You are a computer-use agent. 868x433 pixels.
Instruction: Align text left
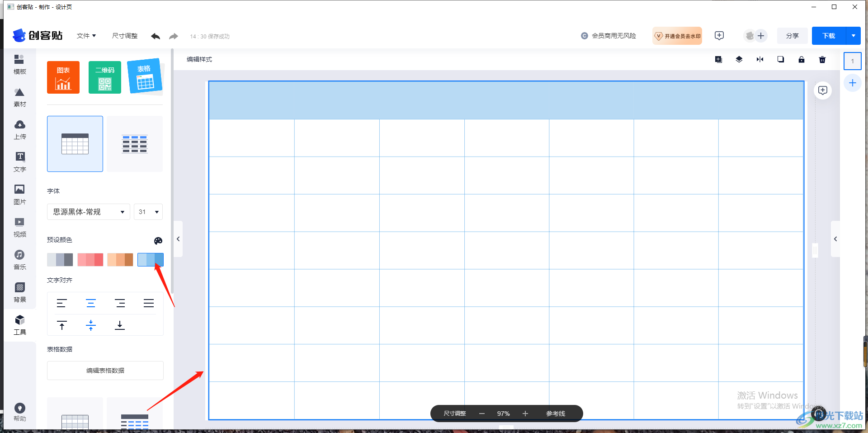62,303
